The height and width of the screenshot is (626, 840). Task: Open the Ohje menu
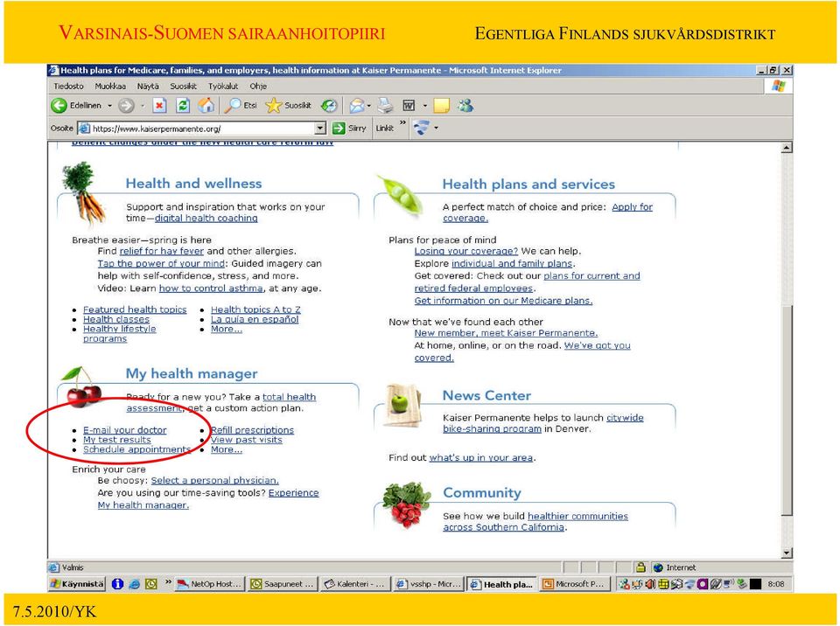[x=258, y=87]
